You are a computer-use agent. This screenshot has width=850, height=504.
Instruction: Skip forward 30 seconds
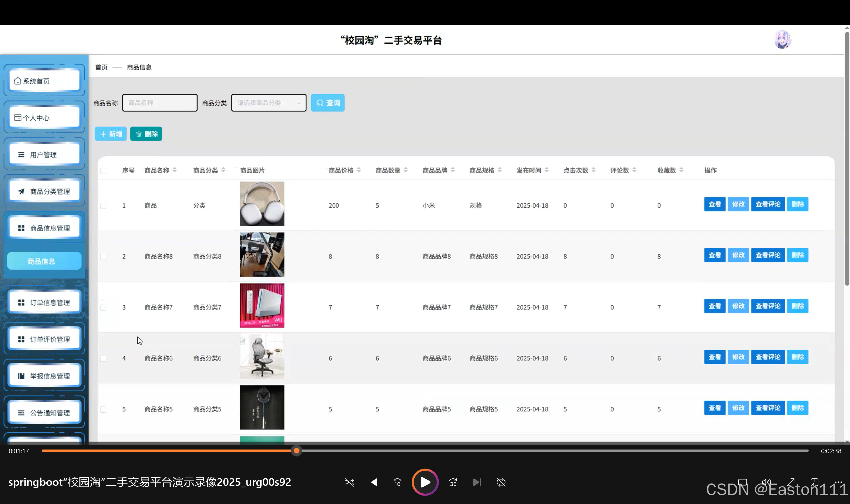click(x=453, y=482)
